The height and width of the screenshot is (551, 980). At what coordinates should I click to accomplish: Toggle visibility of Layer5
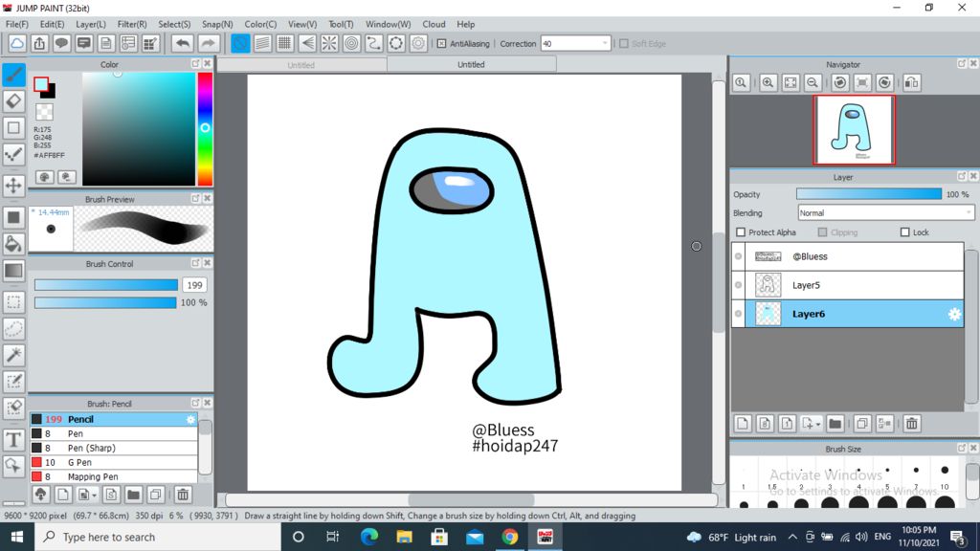[738, 285]
